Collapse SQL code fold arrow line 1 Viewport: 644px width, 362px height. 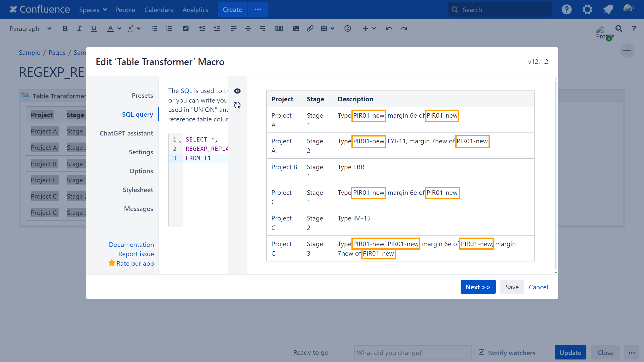click(180, 142)
